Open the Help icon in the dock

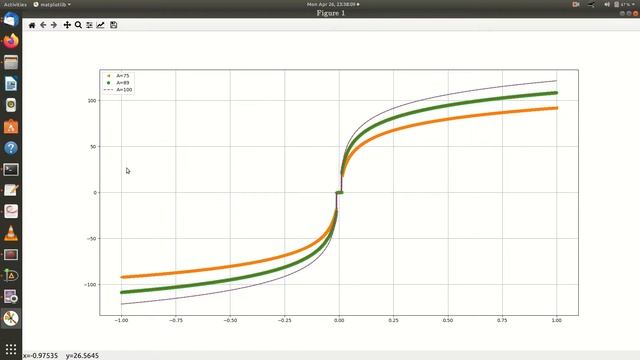[11, 148]
